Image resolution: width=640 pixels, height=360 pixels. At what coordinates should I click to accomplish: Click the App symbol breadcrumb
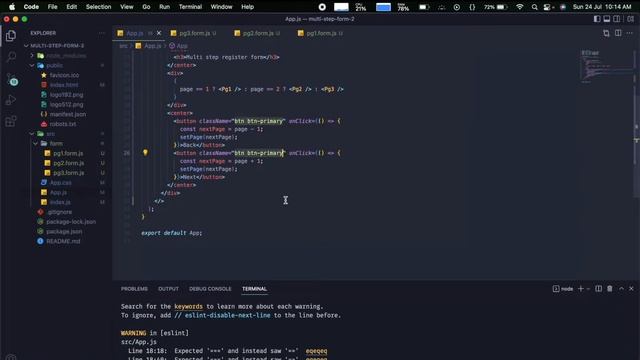pos(178,46)
